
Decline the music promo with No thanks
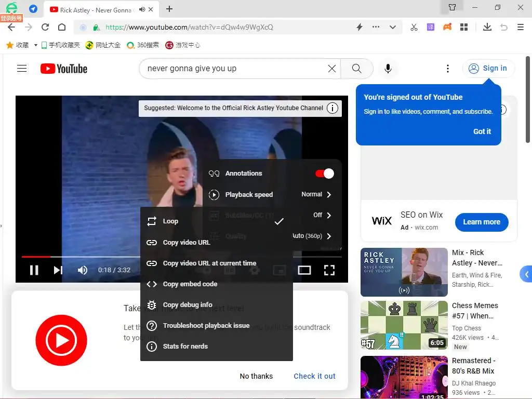[x=256, y=376]
